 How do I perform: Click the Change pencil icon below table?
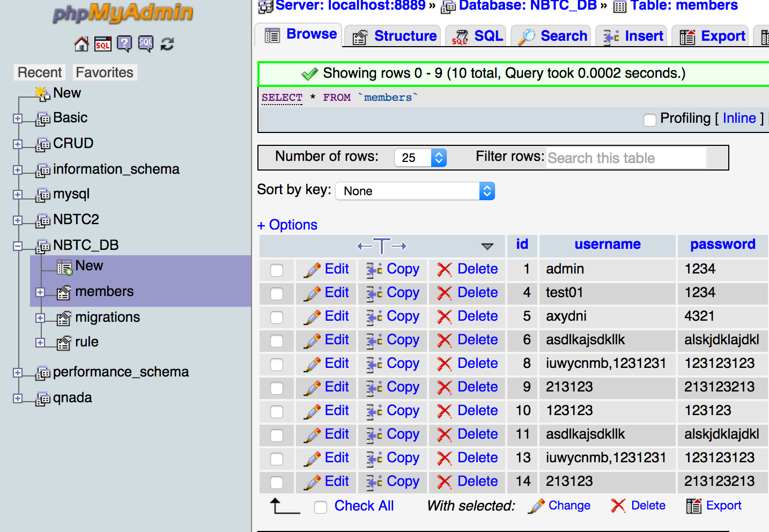click(x=536, y=506)
